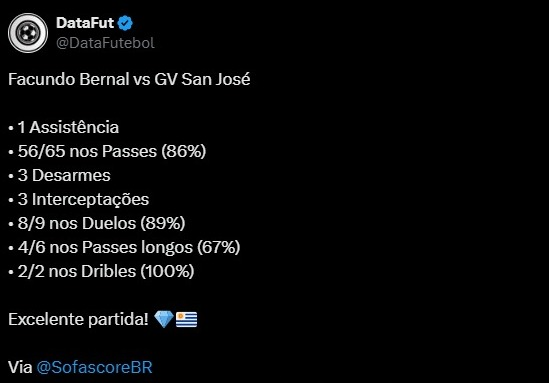Open the DataFut profile avatar

28,33
